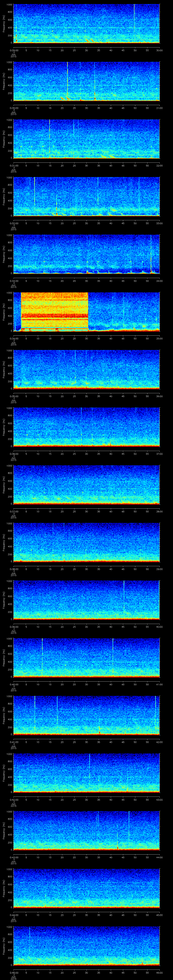Click the Frequency (Hz) axis label of 0:29:00 panel
The height and width of the screenshot is (980, 173).
[4, 24]
